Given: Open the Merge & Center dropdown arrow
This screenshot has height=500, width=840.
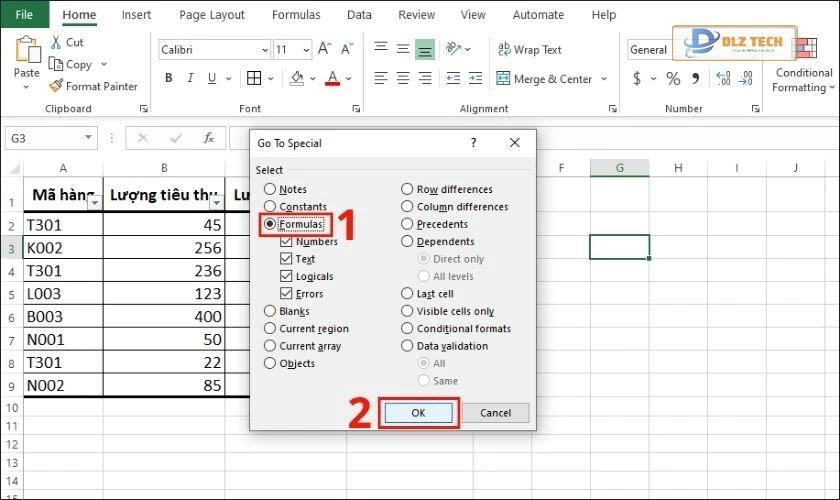Looking at the screenshot, I should pos(604,79).
